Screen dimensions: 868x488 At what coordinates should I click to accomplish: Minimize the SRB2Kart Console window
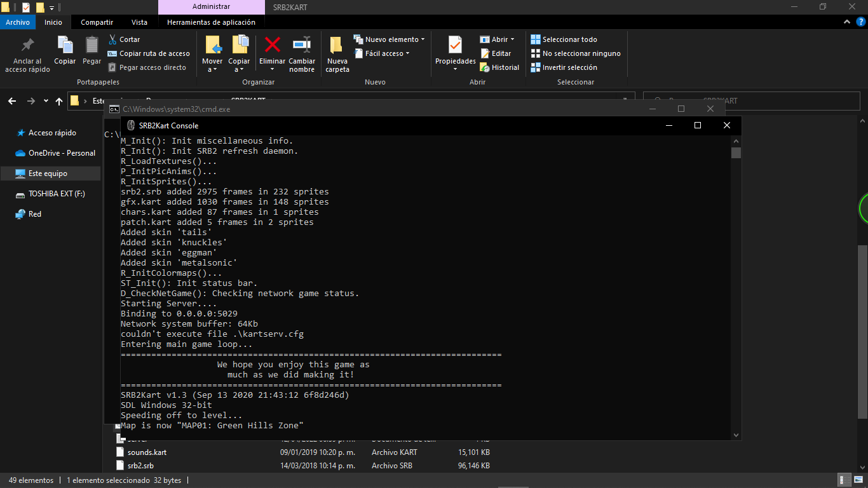(x=668, y=125)
